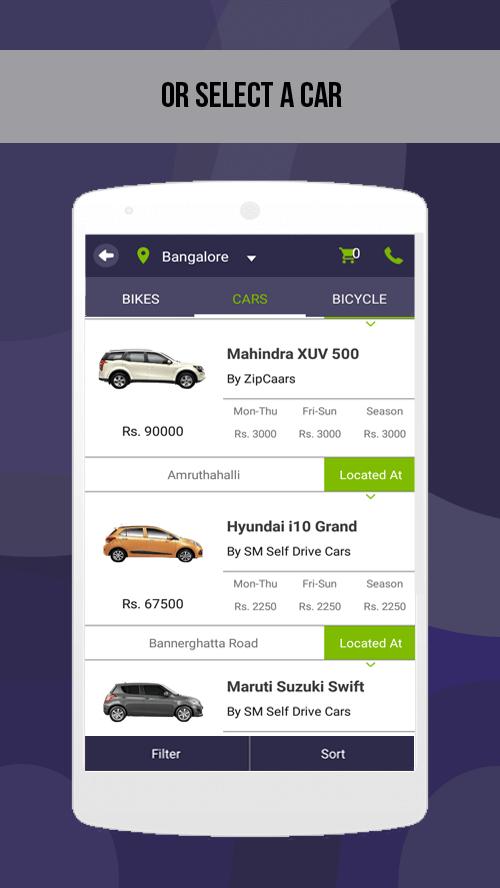This screenshot has width=500, height=888.
Task: Expand the Maruti Suzuki Swift chevron
Action: tap(370, 664)
